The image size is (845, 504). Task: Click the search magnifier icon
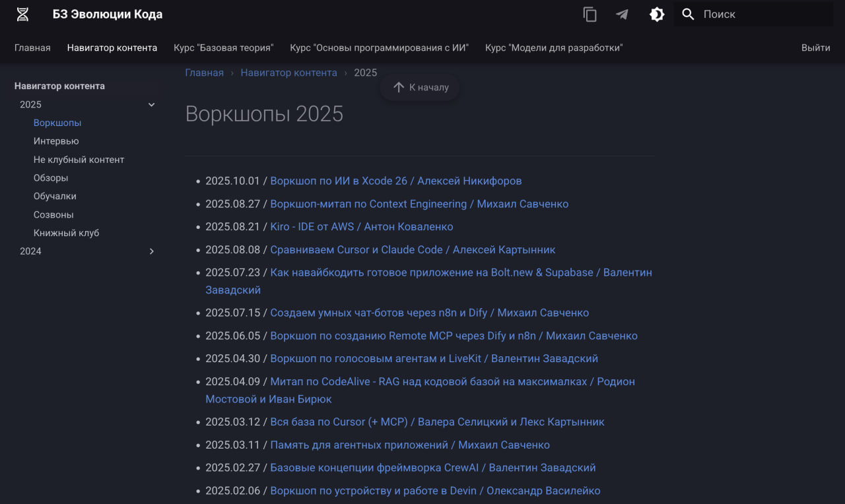click(x=688, y=15)
